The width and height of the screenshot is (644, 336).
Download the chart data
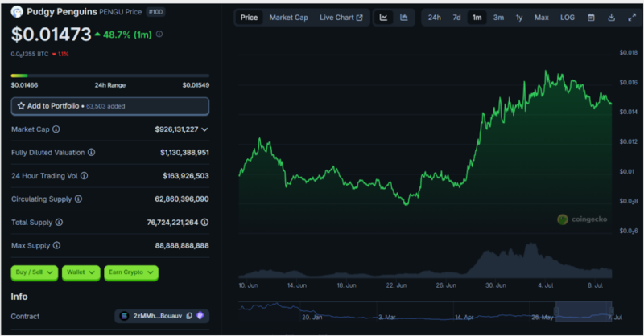pyautogui.click(x=611, y=18)
